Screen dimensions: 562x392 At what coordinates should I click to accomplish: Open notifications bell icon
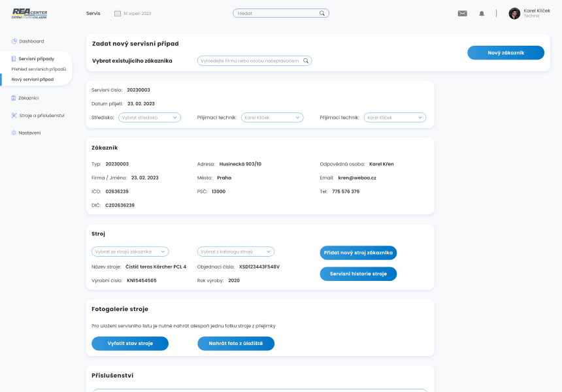click(482, 13)
